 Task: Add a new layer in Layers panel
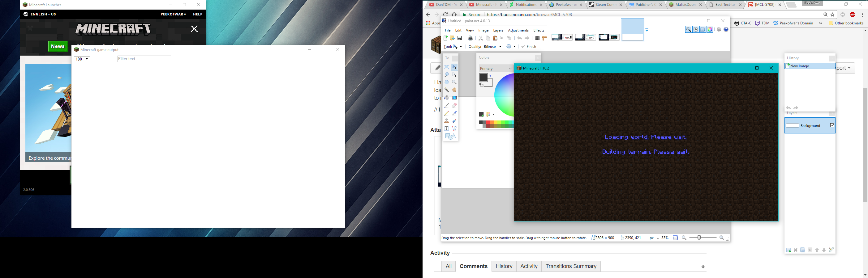[789, 250]
